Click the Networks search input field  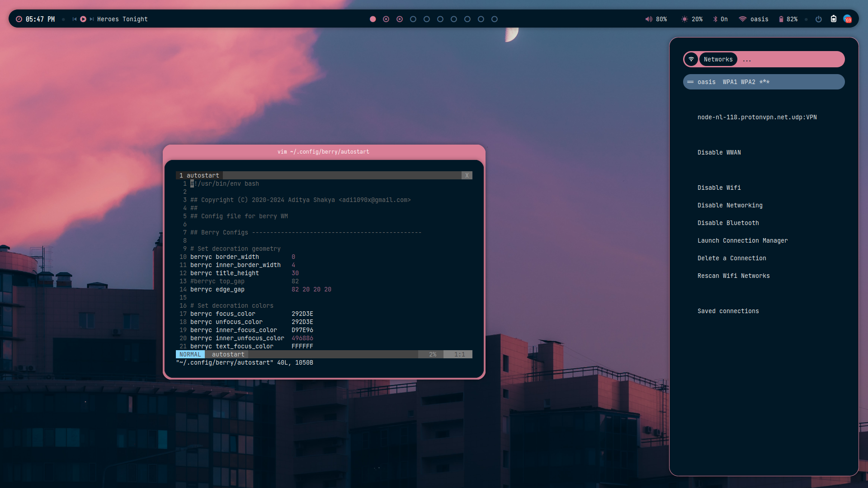click(791, 59)
